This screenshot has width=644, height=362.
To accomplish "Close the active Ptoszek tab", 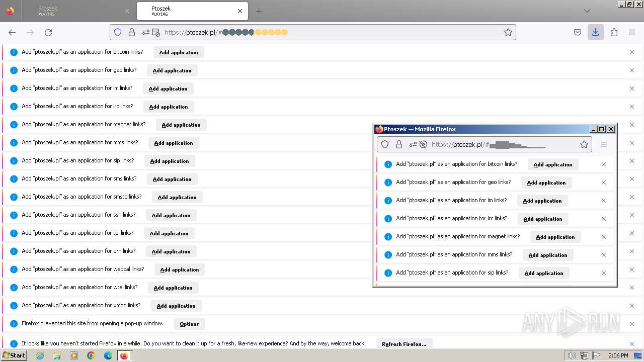I will tap(240, 11).
